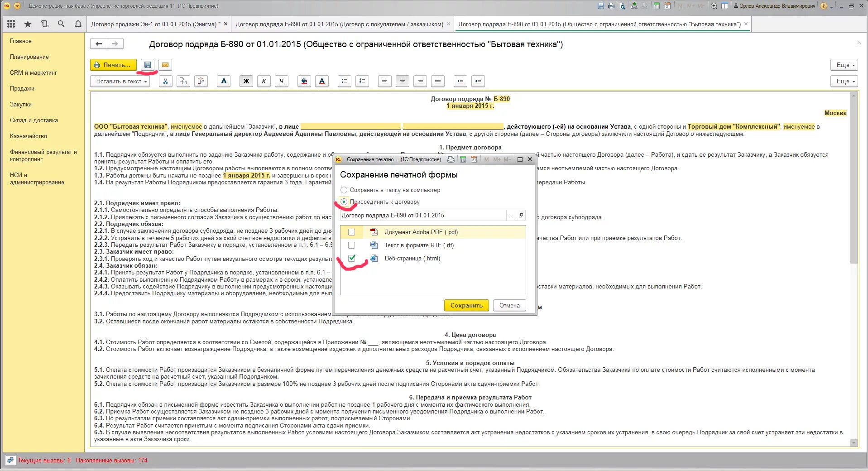This screenshot has height=471, width=868.
Task: Open the 'Еще' menu in the top command row
Action: (844, 65)
